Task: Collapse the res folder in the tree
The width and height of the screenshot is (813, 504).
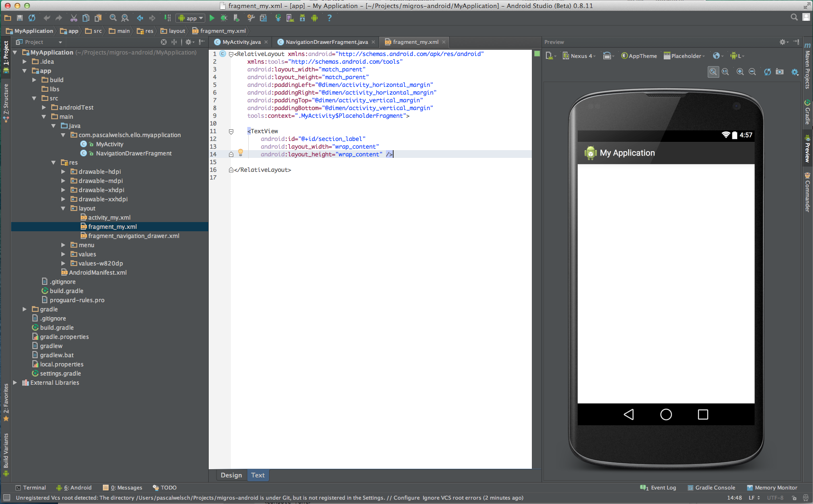Action: 54,163
